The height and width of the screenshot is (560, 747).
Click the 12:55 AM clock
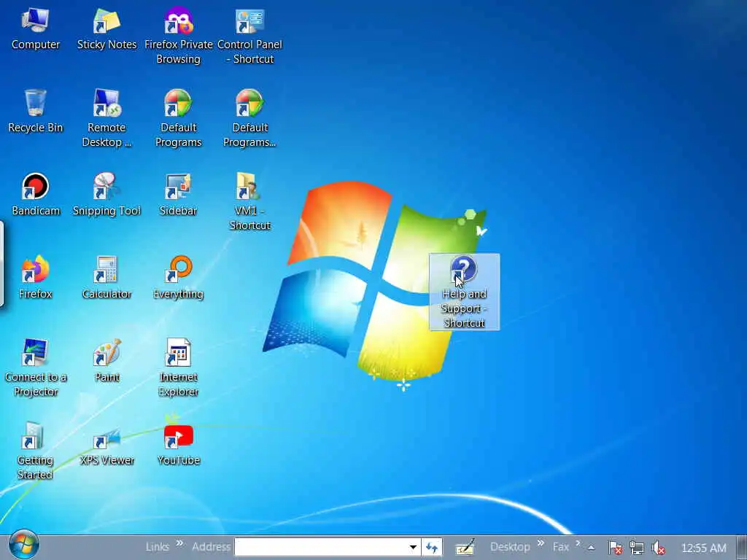704,548
